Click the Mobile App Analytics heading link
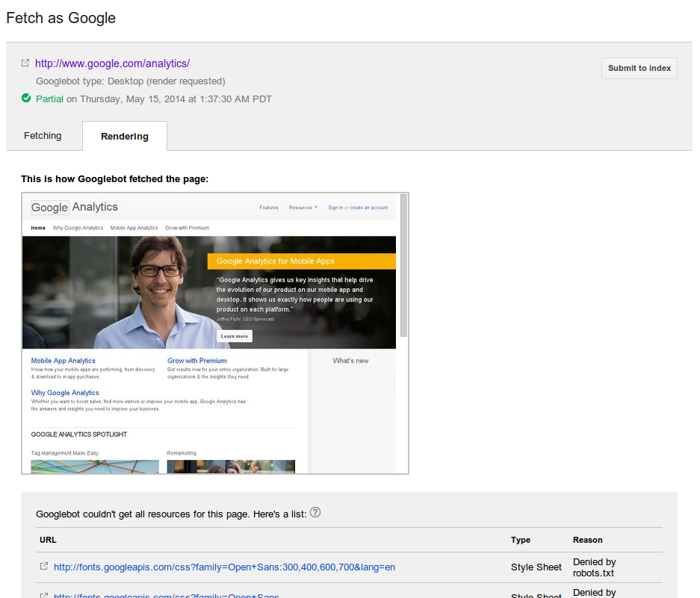700x598 pixels. pyautogui.click(x=63, y=361)
